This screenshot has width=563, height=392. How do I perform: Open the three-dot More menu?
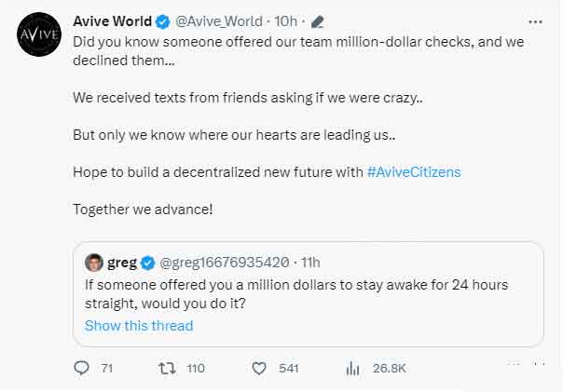click(534, 21)
